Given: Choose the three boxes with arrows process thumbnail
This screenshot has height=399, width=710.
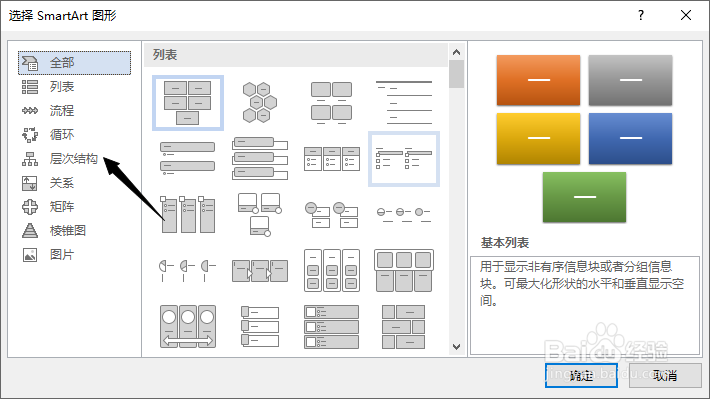Looking at the screenshot, I should point(259,270).
